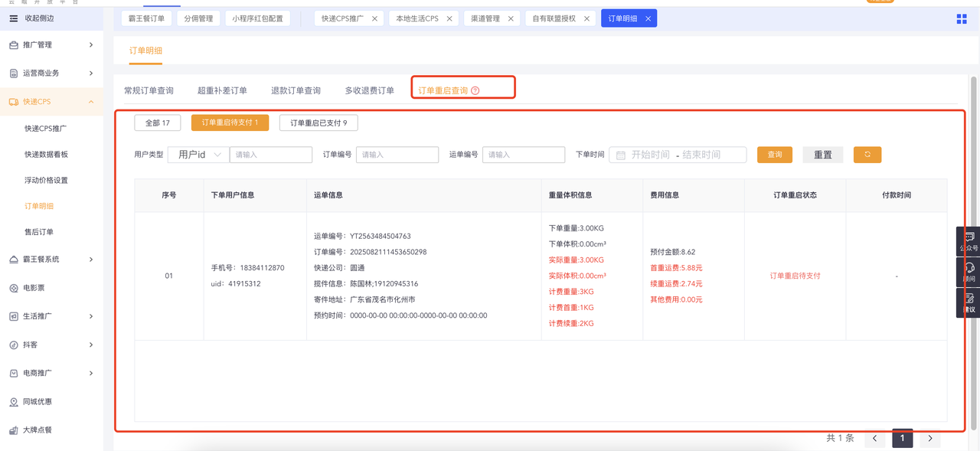Click the 抖客 sidebar icon

pos(13,345)
